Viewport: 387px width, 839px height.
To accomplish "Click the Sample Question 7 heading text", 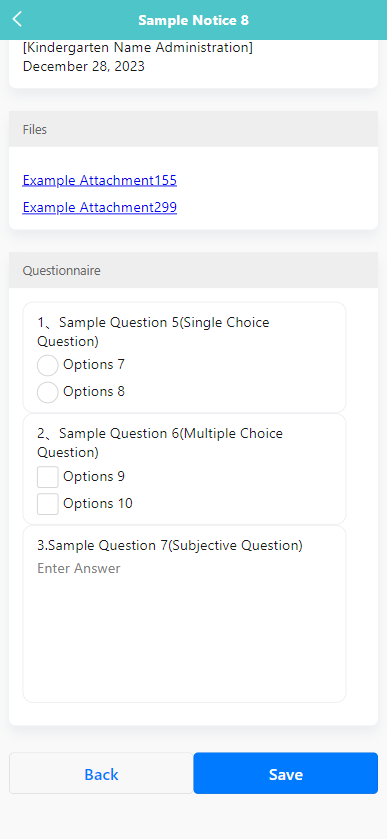I will click(170, 545).
